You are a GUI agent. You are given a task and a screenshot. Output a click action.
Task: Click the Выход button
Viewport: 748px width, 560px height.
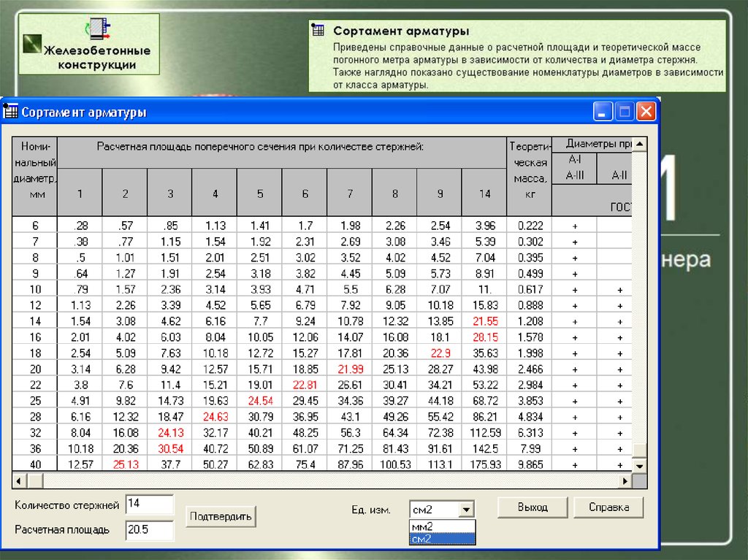coord(532,507)
